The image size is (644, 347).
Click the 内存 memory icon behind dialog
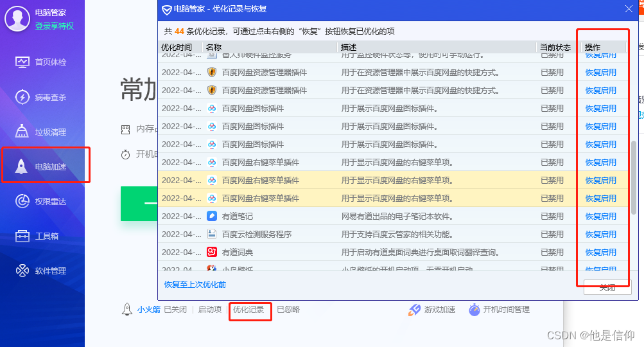[126, 130]
